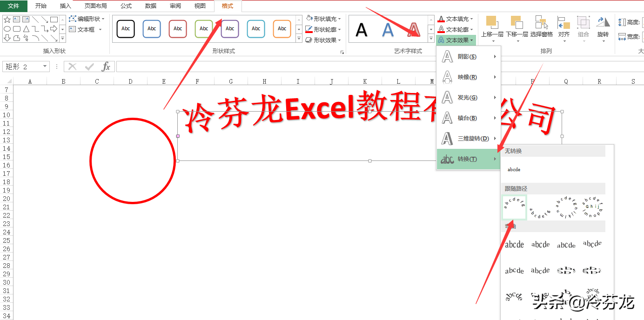This screenshot has height=320, width=644.
Task: Apply the red outline Abc shape style
Action: [x=178, y=29]
